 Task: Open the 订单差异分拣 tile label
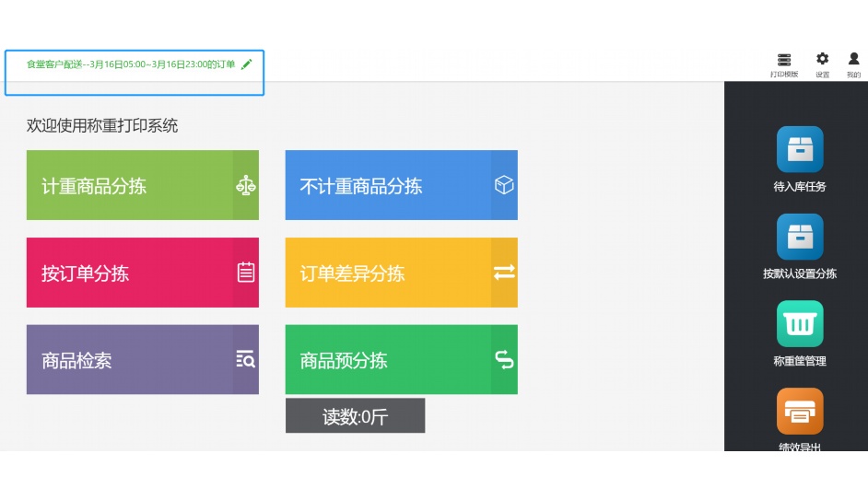coord(352,273)
